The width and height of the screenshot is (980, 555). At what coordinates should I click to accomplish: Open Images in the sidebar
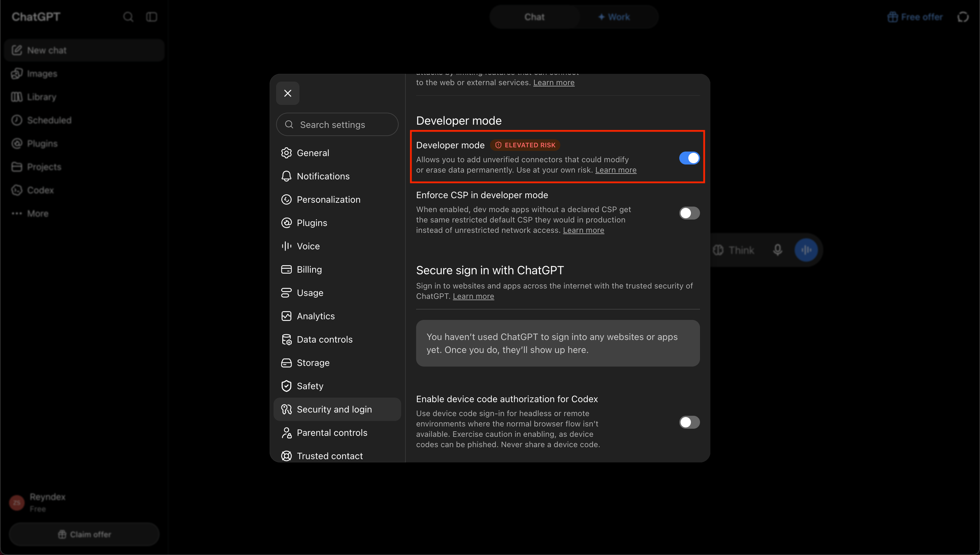pos(84,74)
